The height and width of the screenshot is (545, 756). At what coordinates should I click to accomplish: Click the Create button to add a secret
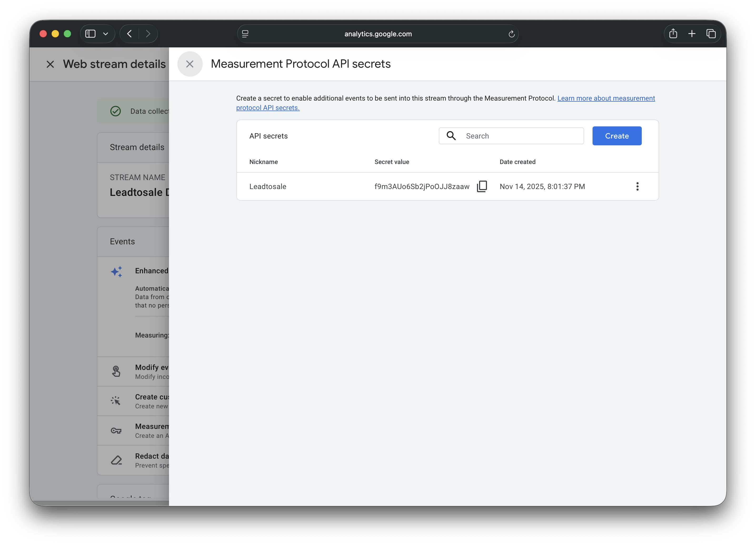pyautogui.click(x=617, y=136)
